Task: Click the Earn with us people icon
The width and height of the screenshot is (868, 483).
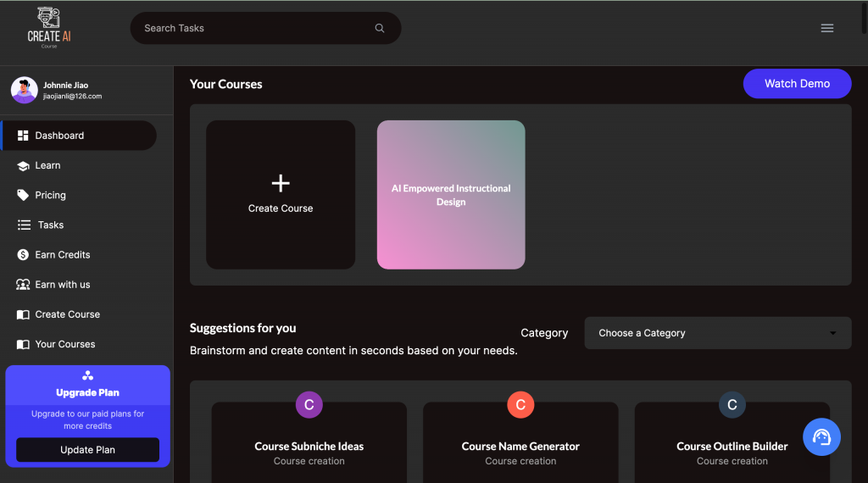Action: (x=23, y=285)
